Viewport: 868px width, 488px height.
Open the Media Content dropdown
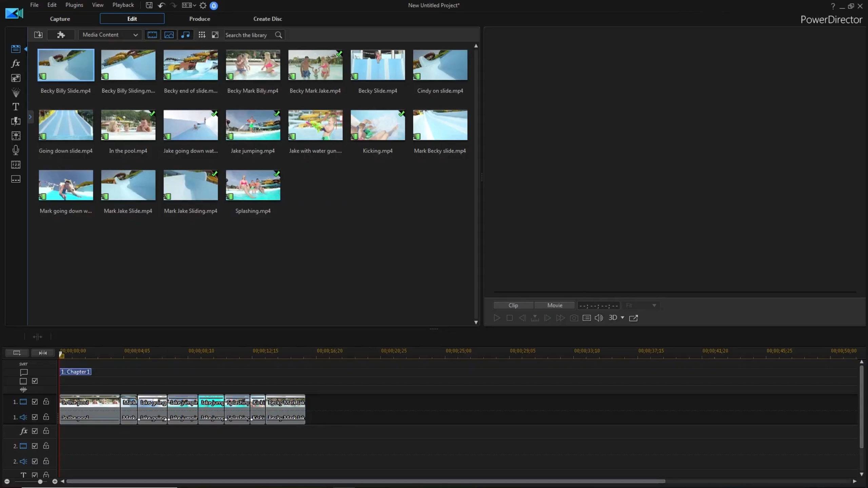110,35
